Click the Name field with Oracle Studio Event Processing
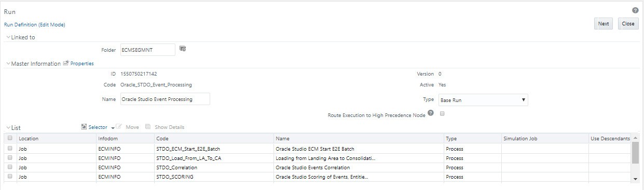Image resolution: width=644 pixels, height=190 pixels. (x=165, y=99)
